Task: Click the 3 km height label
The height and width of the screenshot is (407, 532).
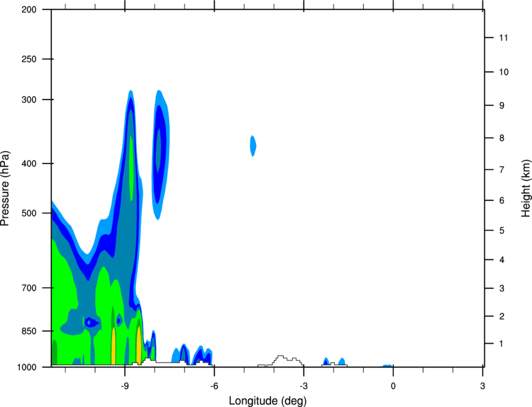Action: click(502, 289)
